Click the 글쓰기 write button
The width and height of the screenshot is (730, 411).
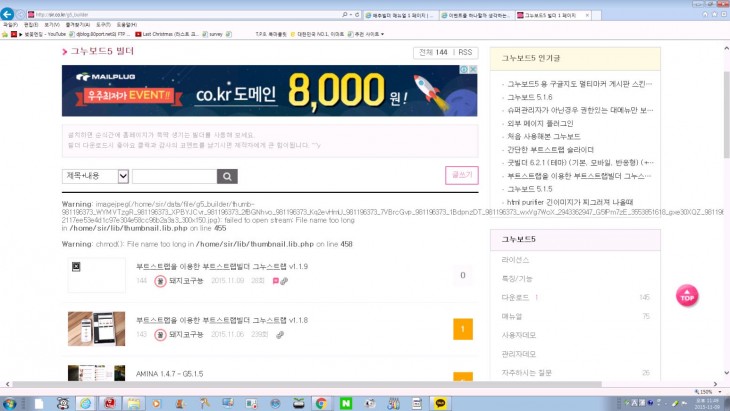461,175
